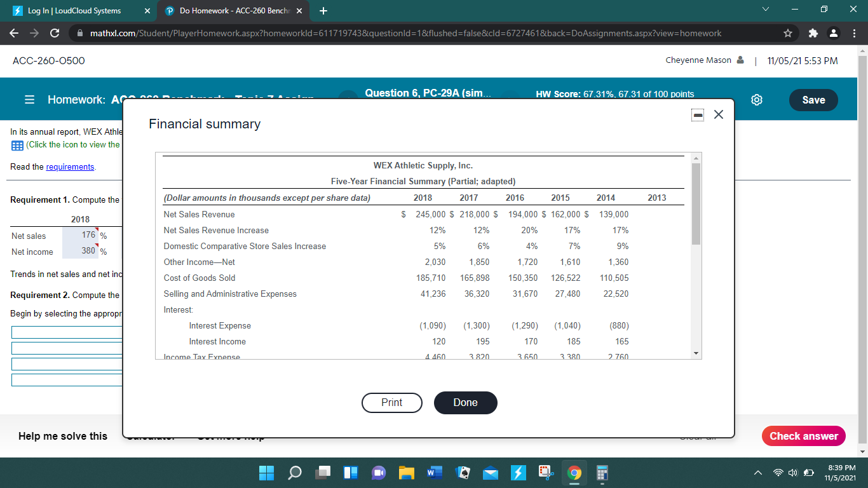868x488 pixels.
Task: Open homework settings gear icon
Action: [x=756, y=100]
